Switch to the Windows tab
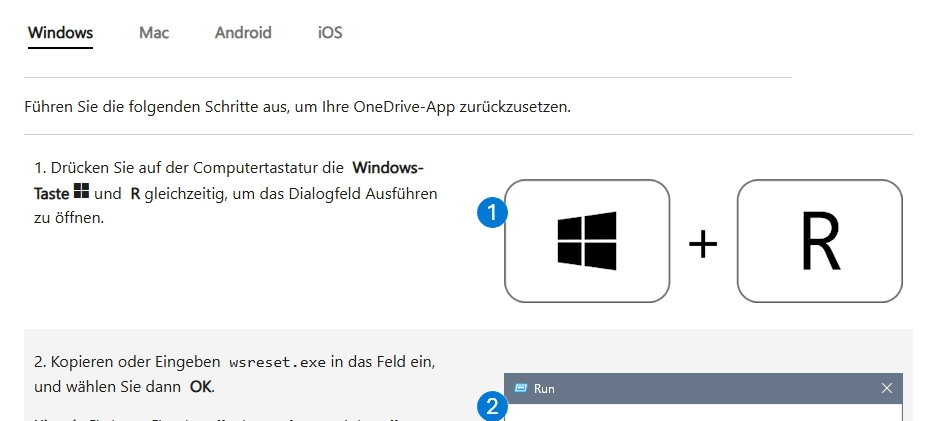Screen dimensions: 930x421 (60, 32)
